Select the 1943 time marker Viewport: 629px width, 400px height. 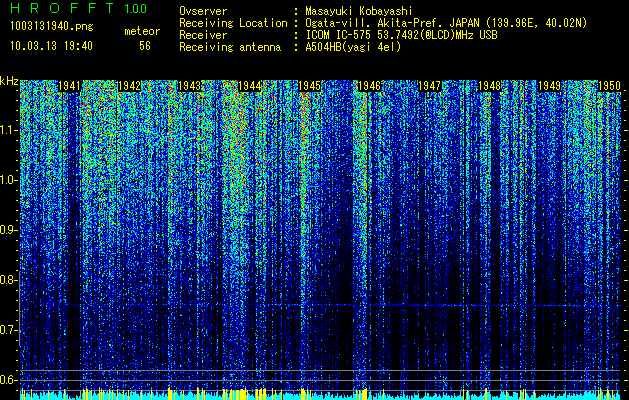tap(189, 86)
